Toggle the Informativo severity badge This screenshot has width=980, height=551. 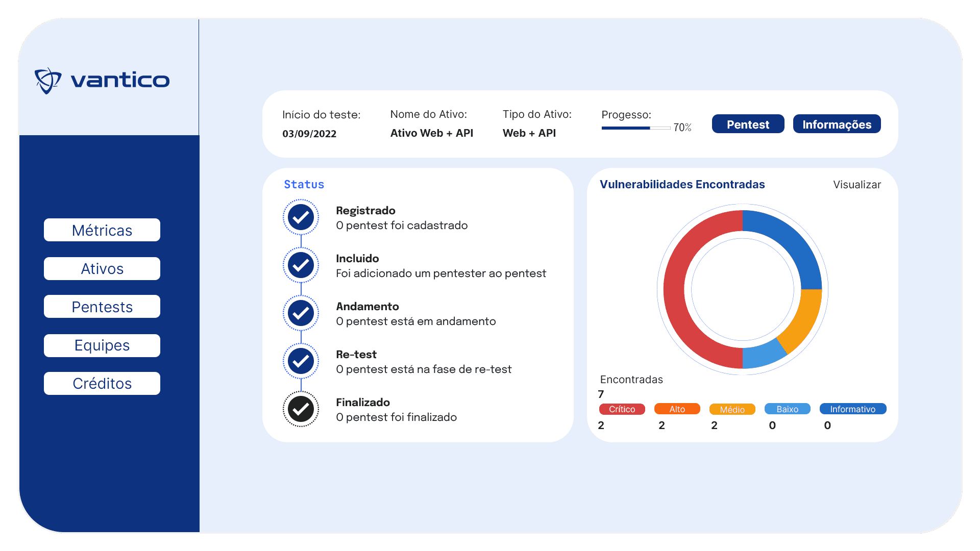coord(853,409)
